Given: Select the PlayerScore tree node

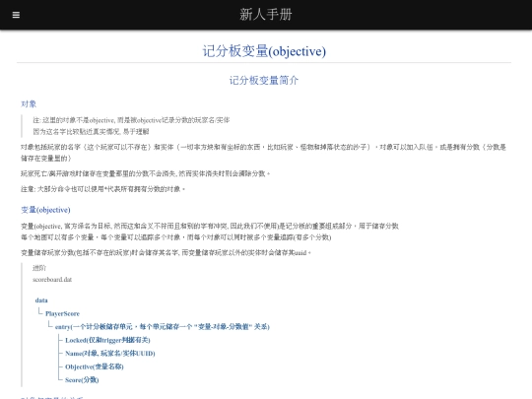Looking at the screenshot, I should point(62,313).
